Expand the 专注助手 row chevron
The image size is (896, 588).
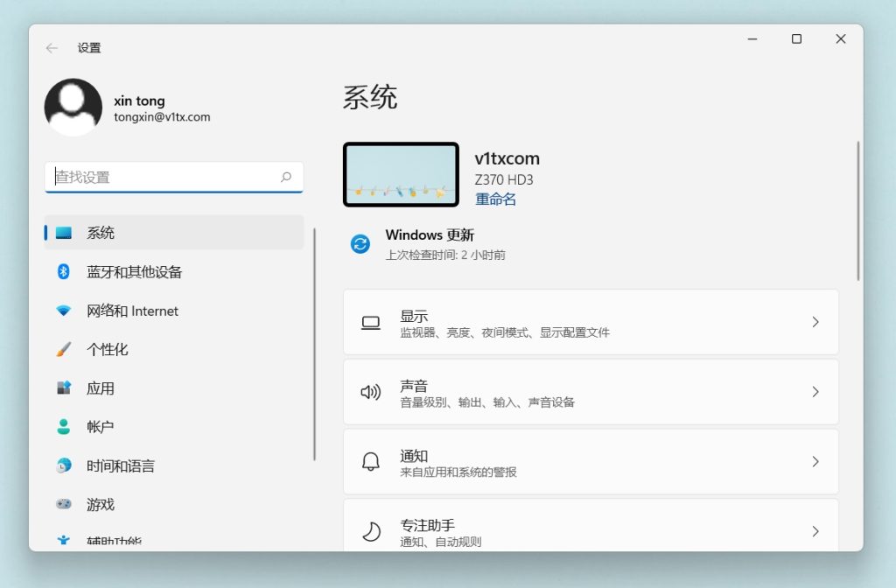click(x=815, y=531)
